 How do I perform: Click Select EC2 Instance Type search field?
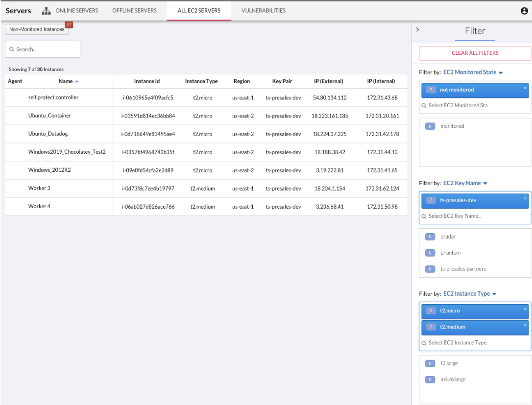475,343
